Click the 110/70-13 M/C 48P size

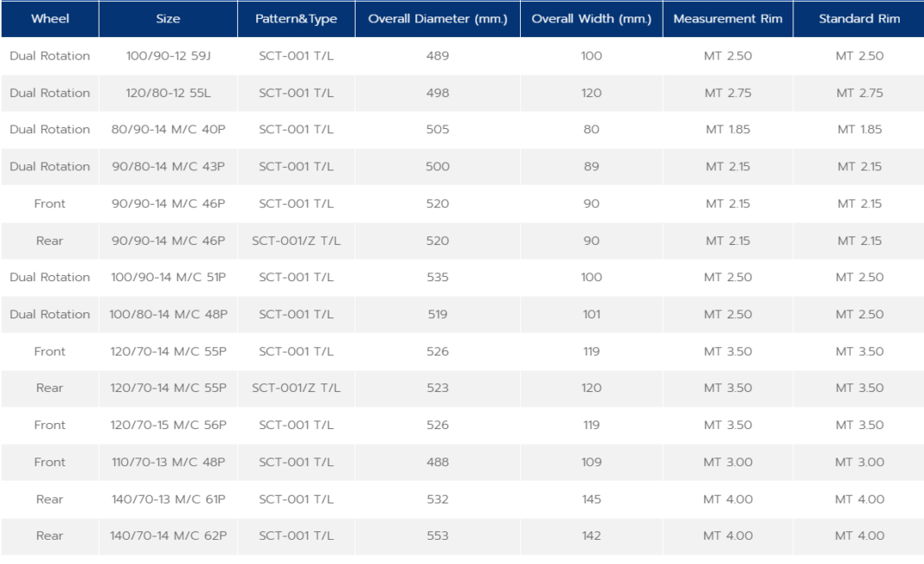(168, 462)
